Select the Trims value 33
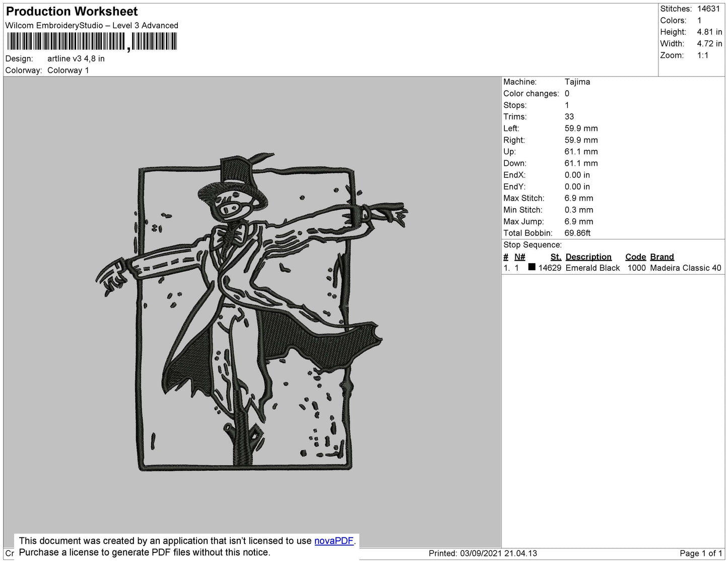Viewport: 728px width, 563px height. pyautogui.click(x=569, y=116)
